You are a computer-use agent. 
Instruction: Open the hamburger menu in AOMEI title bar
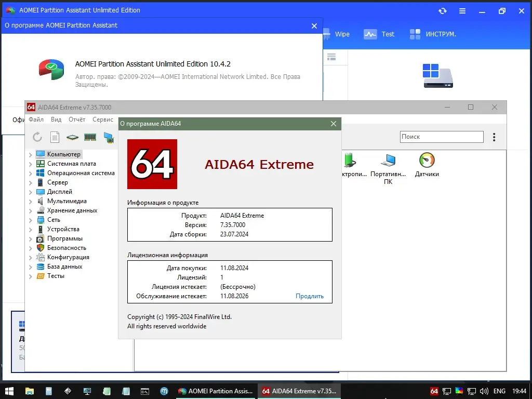462,10
